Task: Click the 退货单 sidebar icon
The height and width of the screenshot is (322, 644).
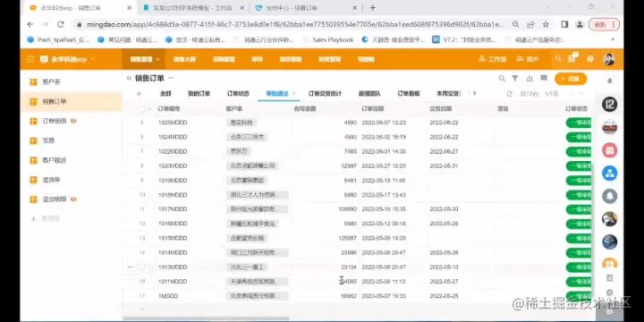Action: tap(34, 180)
